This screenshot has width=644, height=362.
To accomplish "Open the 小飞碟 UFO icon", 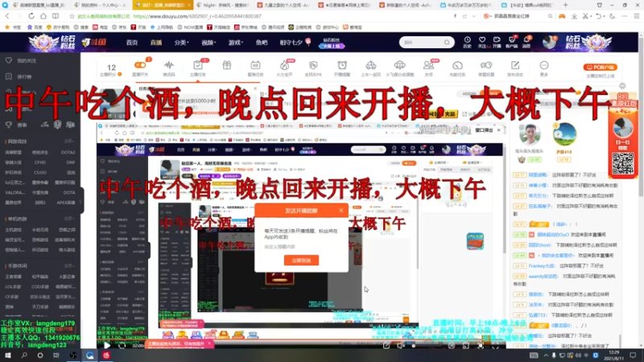I will click(399, 65).
